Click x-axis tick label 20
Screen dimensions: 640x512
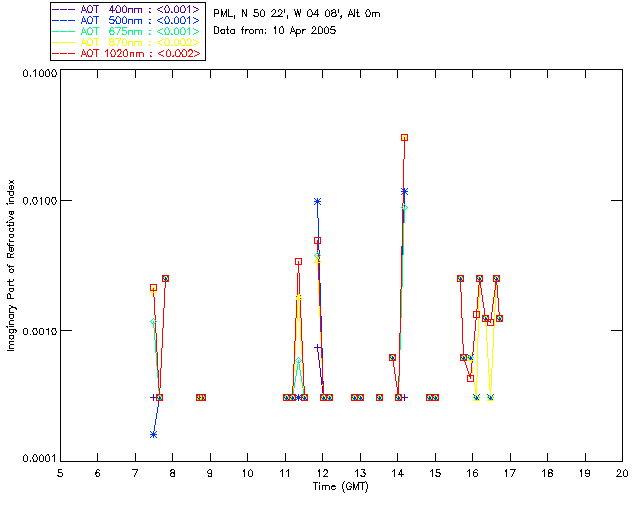622,473
